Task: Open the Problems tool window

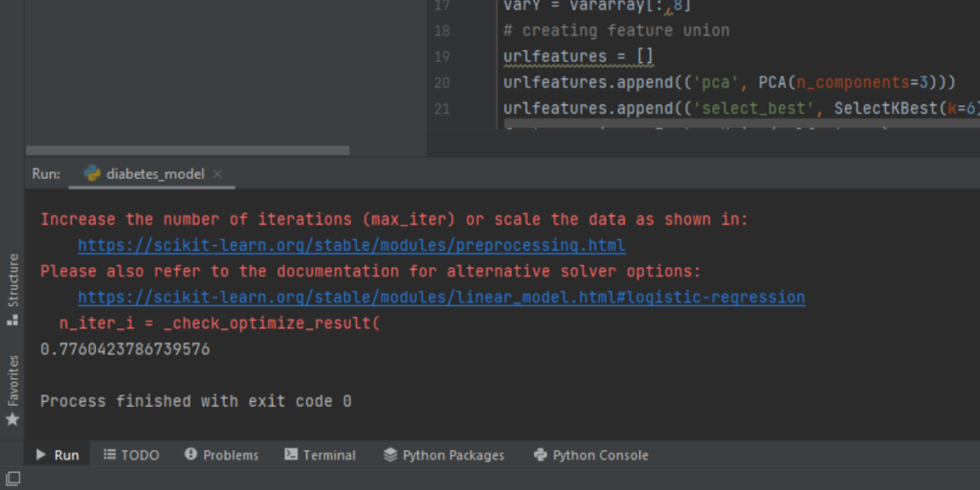Action: point(222,455)
